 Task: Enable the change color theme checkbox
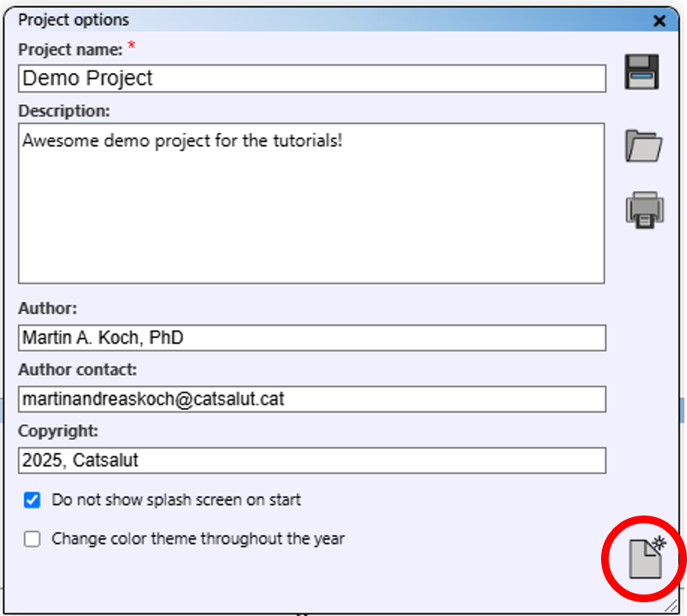point(33,540)
